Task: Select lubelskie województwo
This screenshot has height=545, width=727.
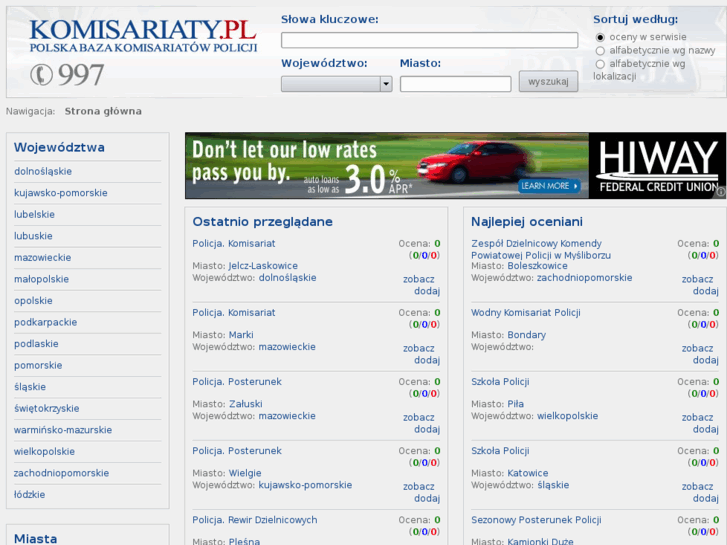Action: 34,215
